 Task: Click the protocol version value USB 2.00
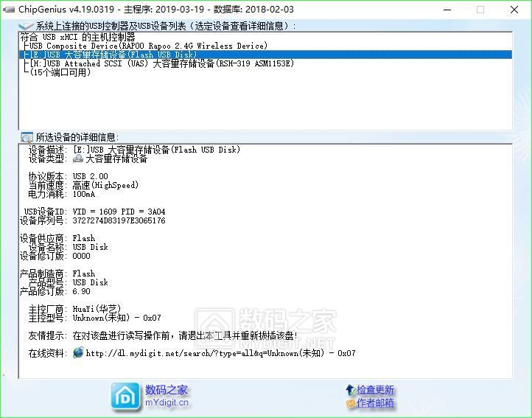click(x=90, y=176)
